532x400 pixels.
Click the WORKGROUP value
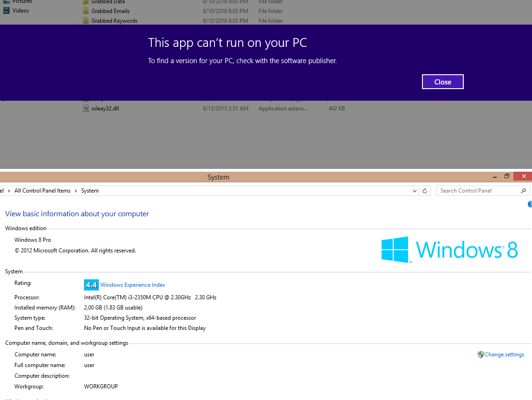pyautogui.click(x=101, y=387)
